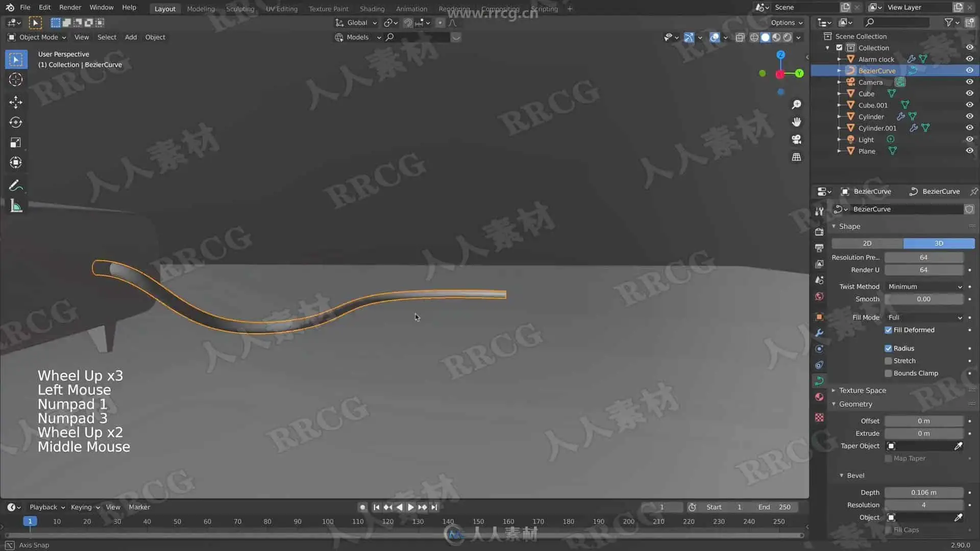This screenshot has width=980, height=551.
Task: Activate the Scale tool
Action: (x=15, y=142)
